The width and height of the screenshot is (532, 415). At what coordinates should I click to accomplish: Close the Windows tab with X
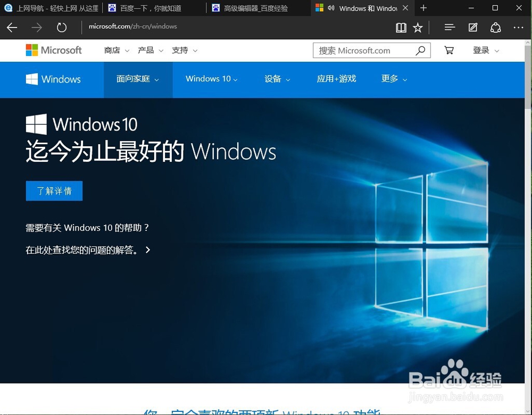click(x=405, y=8)
